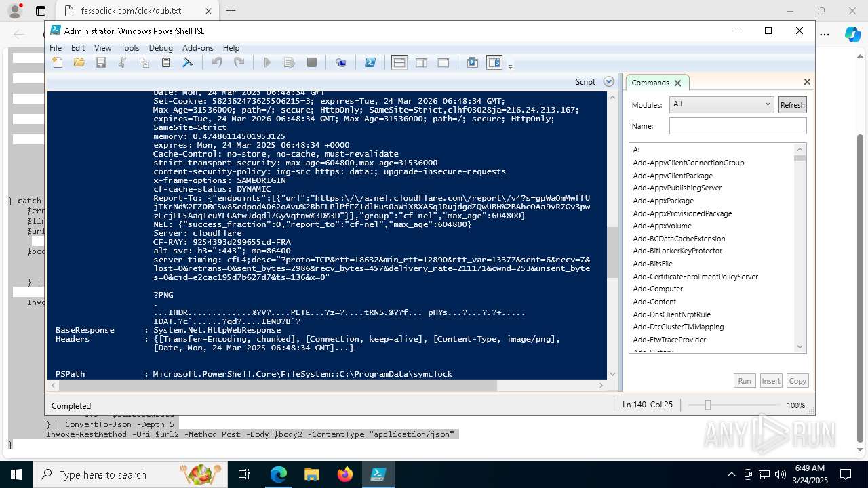
Task: Click the Refresh button
Action: pyautogui.click(x=792, y=105)
